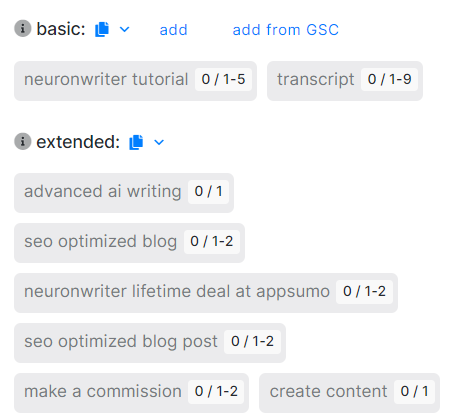Click the 0 / 1 badge on create content
The image size is (464, 414).
414,391
